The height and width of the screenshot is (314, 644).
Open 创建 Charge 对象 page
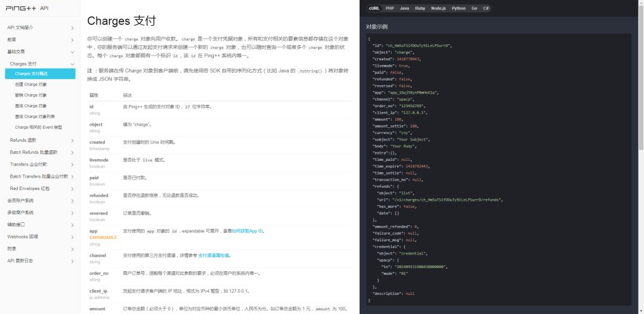tap(31, 85)
